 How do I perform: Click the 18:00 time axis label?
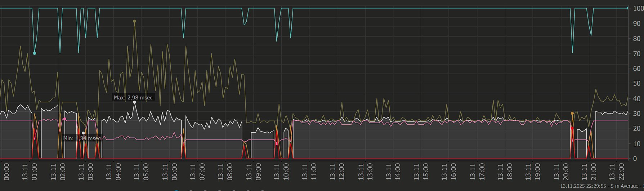[x=509, y=172]
